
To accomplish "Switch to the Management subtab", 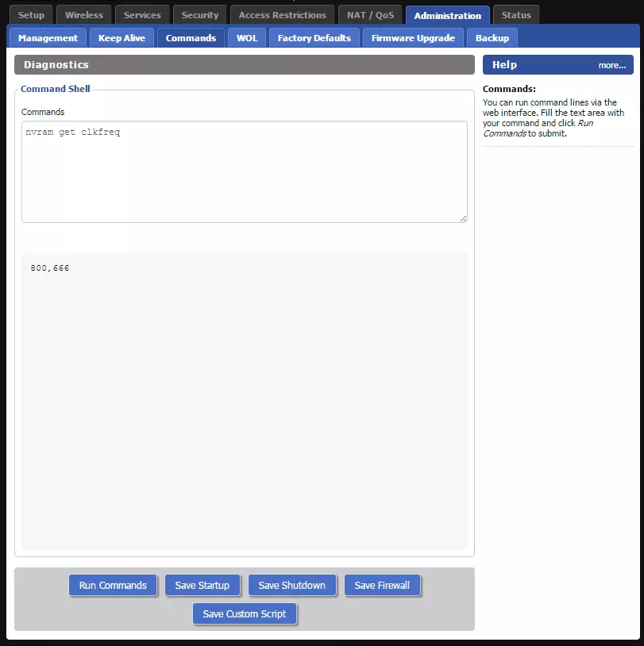I will [x=48, y=38].
